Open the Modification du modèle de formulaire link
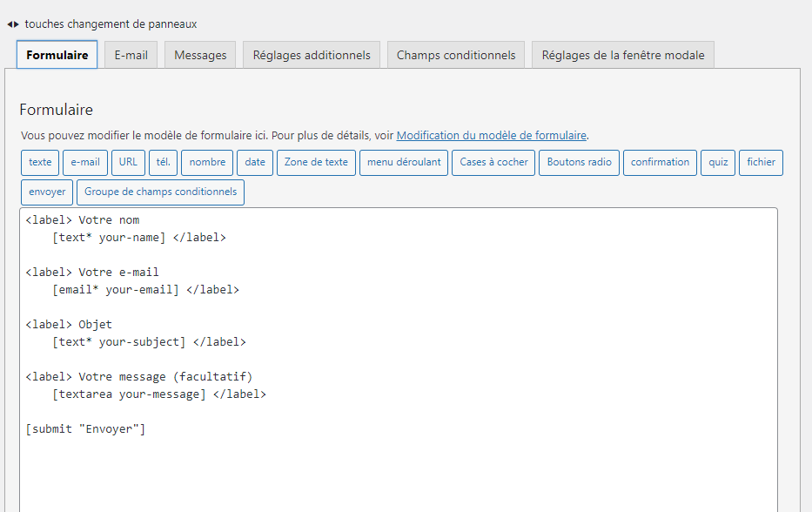This screenshot has width=812, height=512. (x=492, y=135)
